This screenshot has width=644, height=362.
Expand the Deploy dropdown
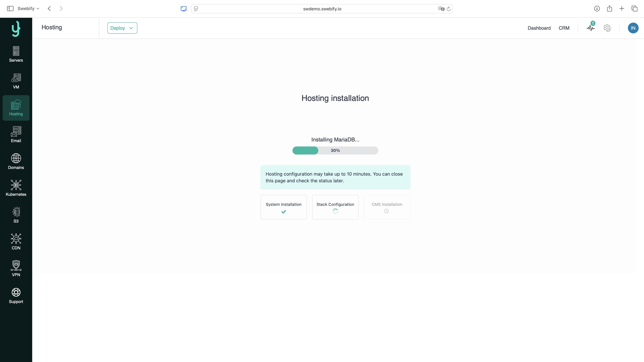pos(122,28)
